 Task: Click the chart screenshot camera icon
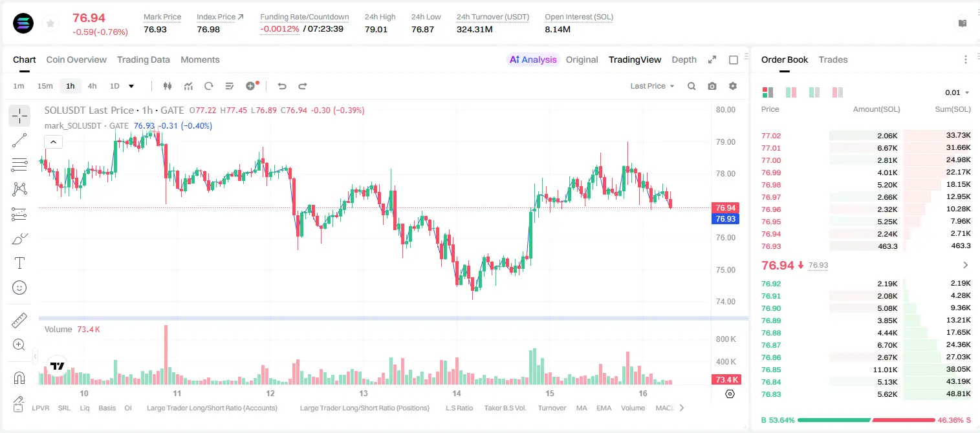[x=712, y=86]
